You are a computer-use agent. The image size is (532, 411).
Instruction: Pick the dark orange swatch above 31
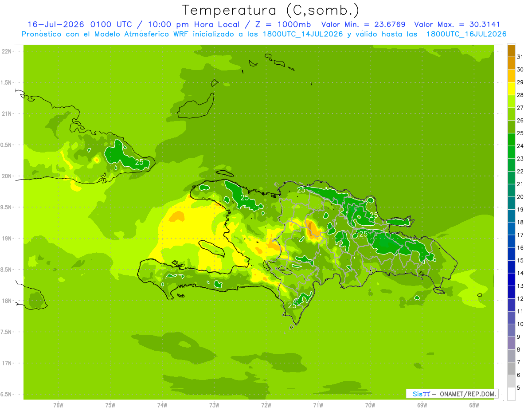coord(511,51)
